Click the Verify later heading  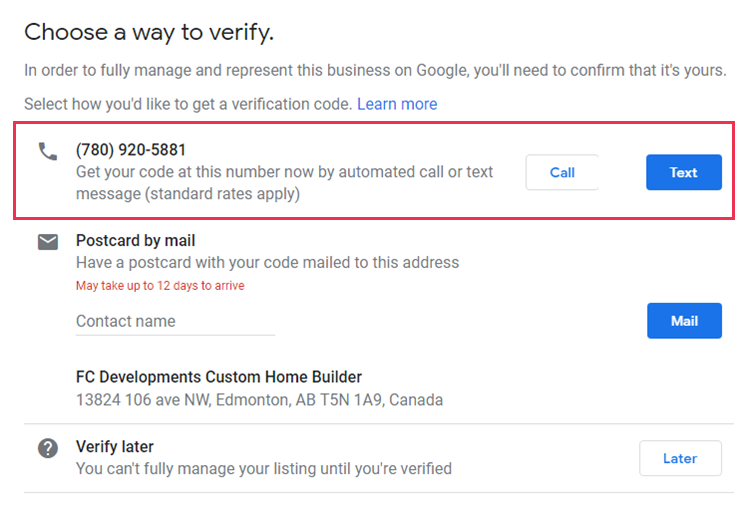115,446
